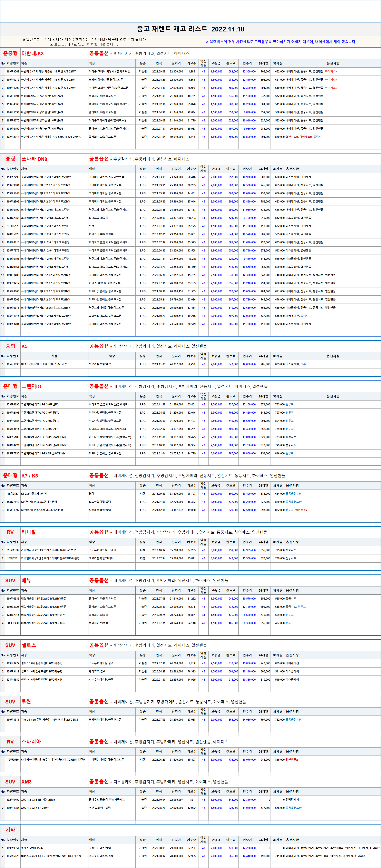
Task: Select the 'XM3' section header
Action: coord(26,782)
